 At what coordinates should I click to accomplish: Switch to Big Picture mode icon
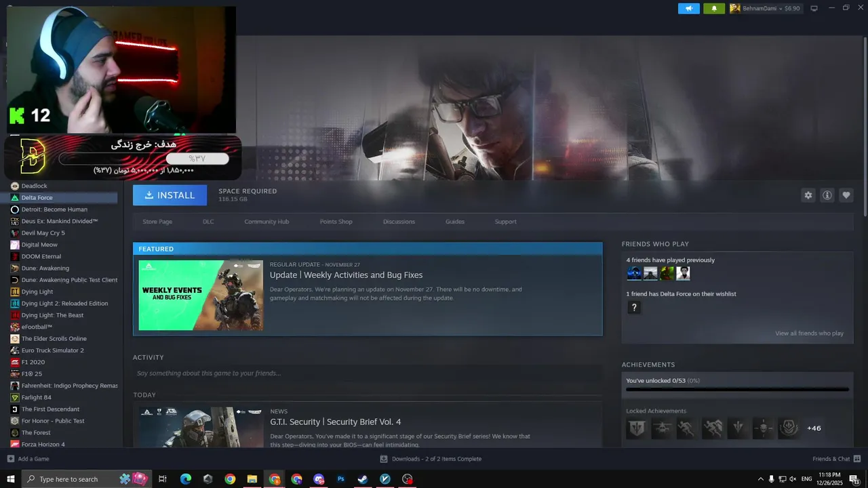point(814,8)
